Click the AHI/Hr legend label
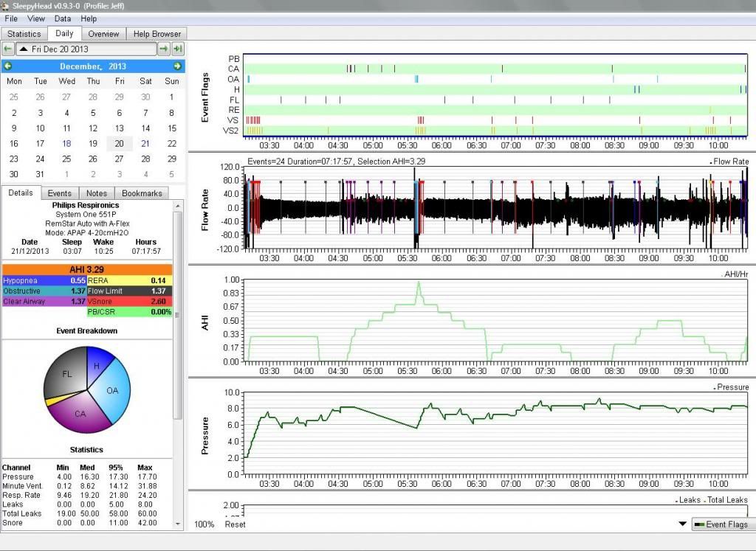Image resolution: width=756 pixels, height=551 pixels. [736, 274]
